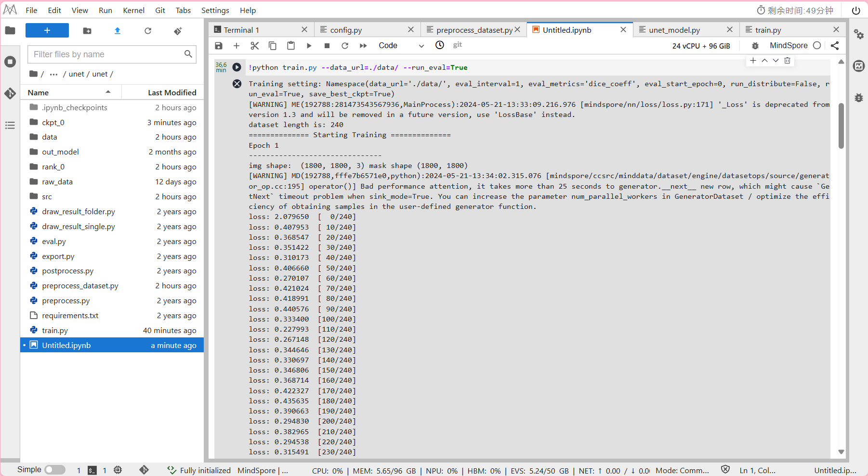The width and height of the screenshot is (868, 476).
Task: Open the Settings menu
Action: 215,10
